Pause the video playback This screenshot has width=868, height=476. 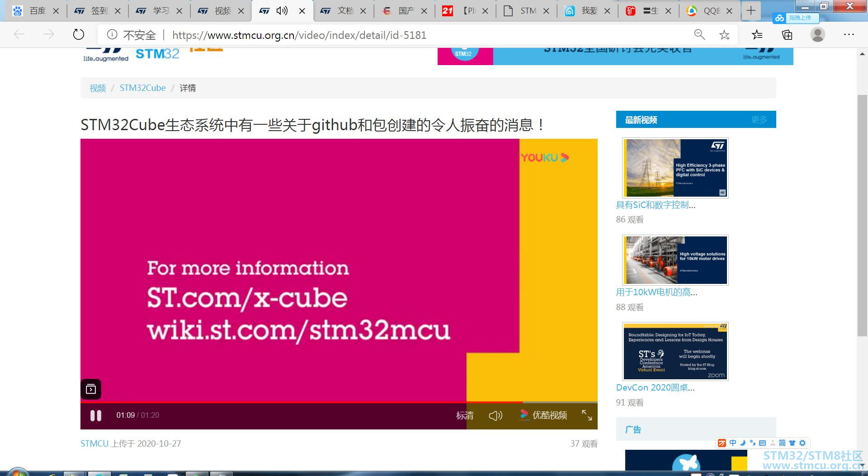coord(96,415)
